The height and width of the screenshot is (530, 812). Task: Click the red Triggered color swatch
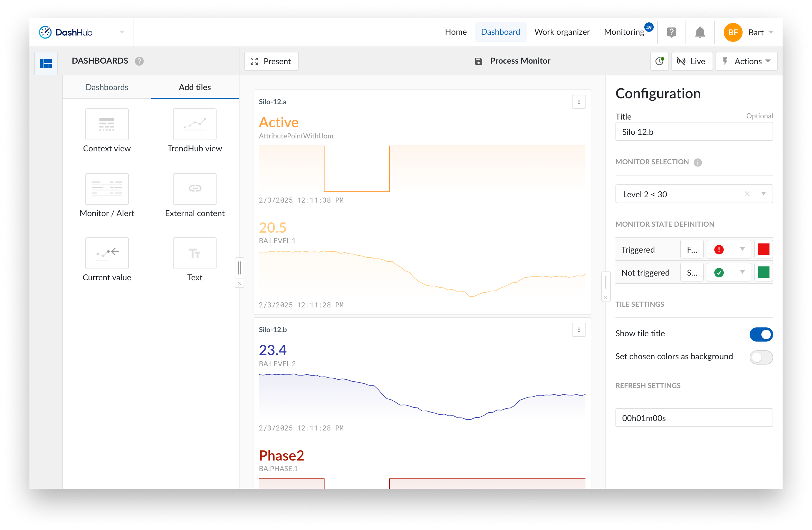[763, 249]
